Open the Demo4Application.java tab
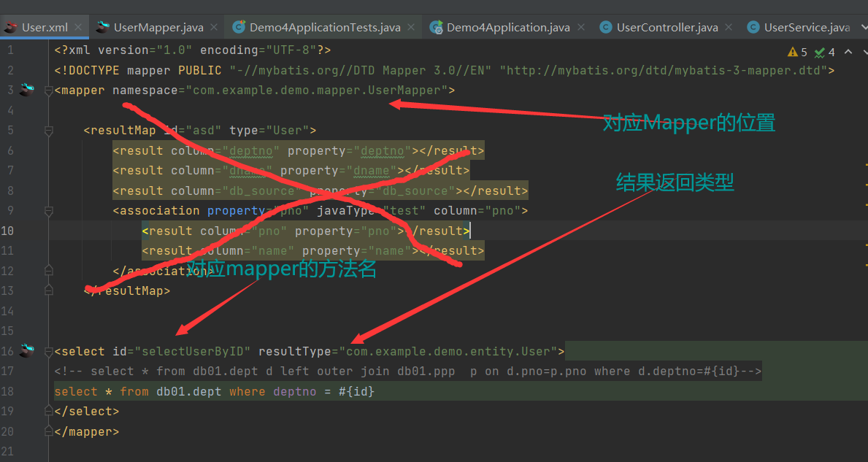The image size is (868, 462). (x=508, y=26)
